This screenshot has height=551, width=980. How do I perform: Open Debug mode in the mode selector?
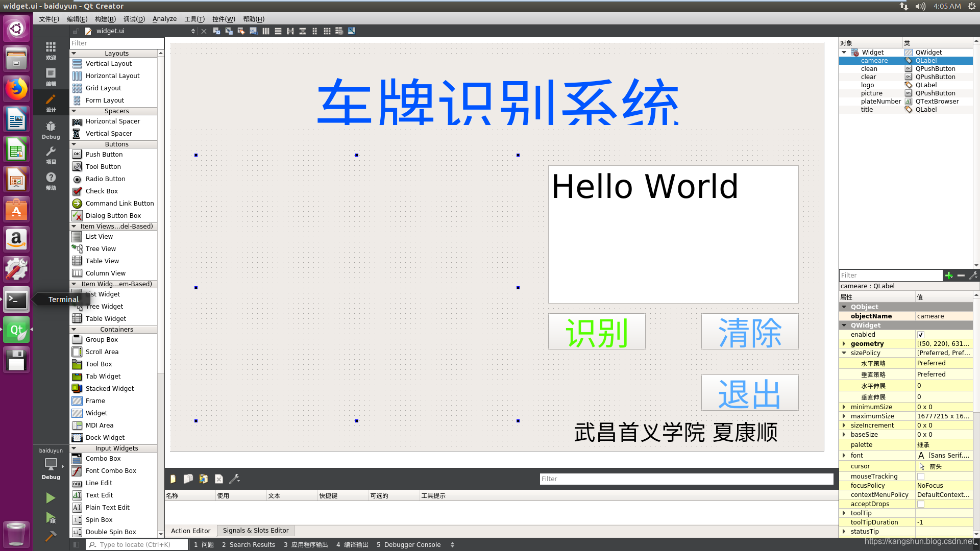(51, 130)
